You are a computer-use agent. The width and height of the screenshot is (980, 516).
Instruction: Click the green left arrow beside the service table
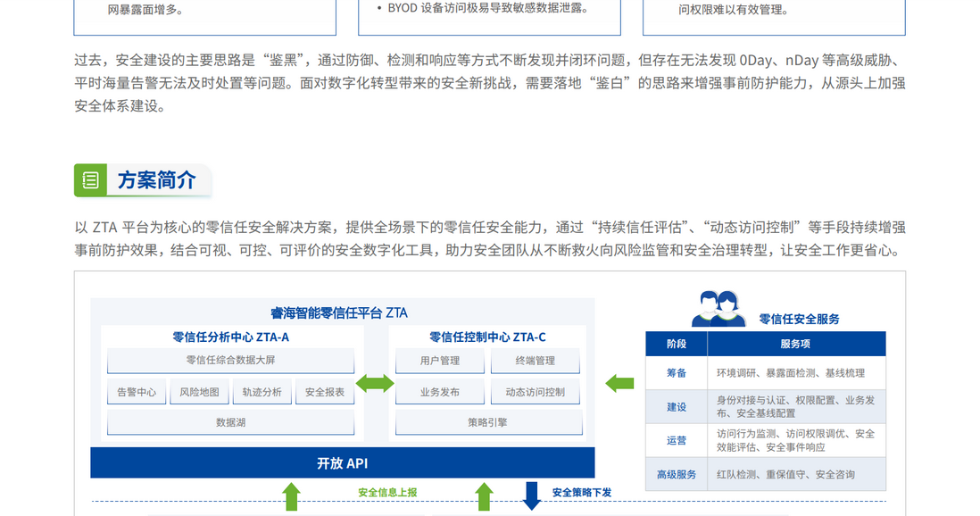pyautogui.click(x=619, y=383)
